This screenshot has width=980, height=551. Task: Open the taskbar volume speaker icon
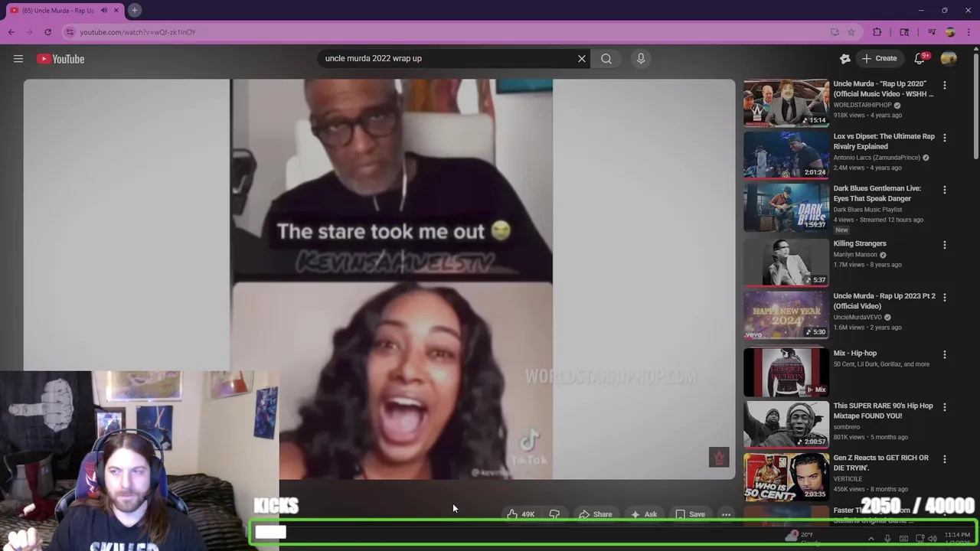tap(932, 539)
